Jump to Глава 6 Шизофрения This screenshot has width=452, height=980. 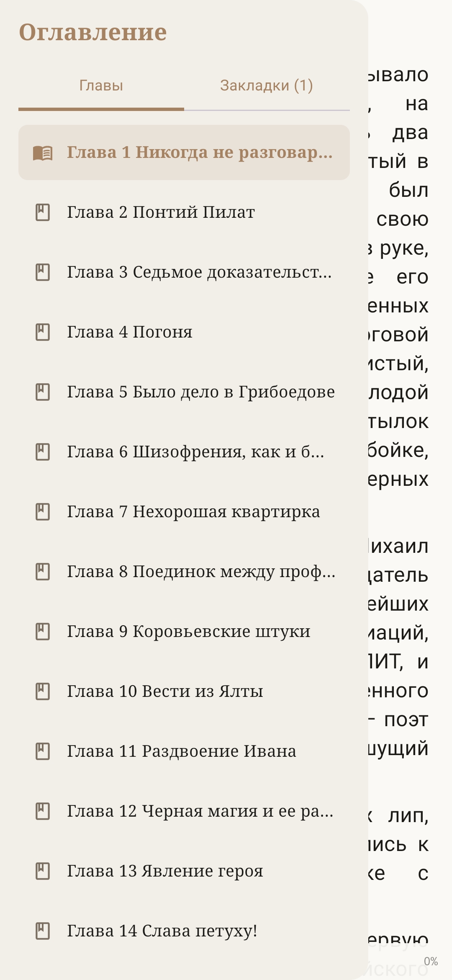point(184,452)
